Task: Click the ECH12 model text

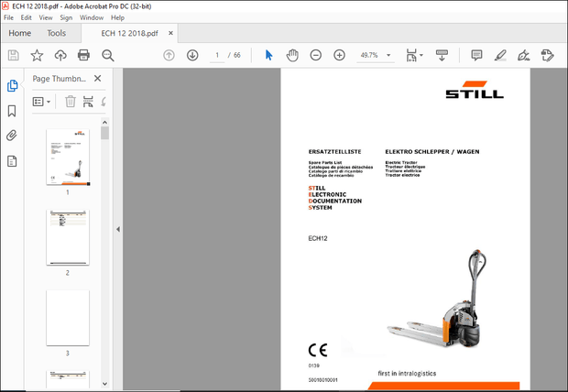Action: click(318, 238)
